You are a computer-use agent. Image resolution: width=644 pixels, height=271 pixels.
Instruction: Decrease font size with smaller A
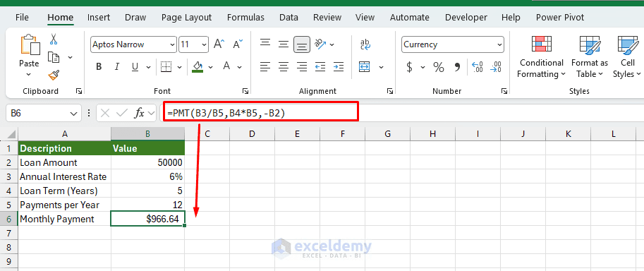(238, 44)
